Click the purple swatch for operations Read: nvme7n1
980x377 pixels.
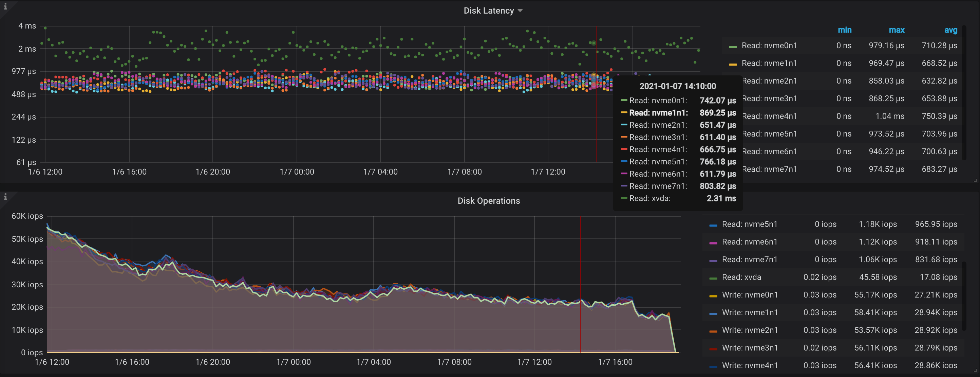click(x=713, y=261)
